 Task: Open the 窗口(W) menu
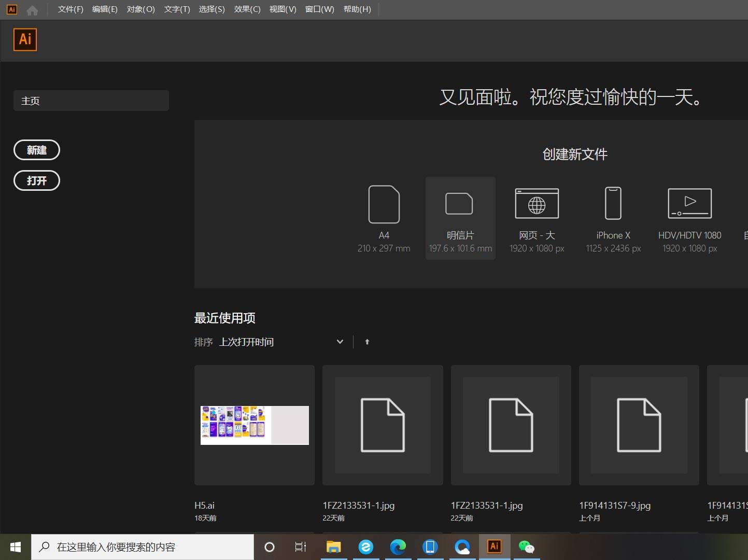(319, 9)
